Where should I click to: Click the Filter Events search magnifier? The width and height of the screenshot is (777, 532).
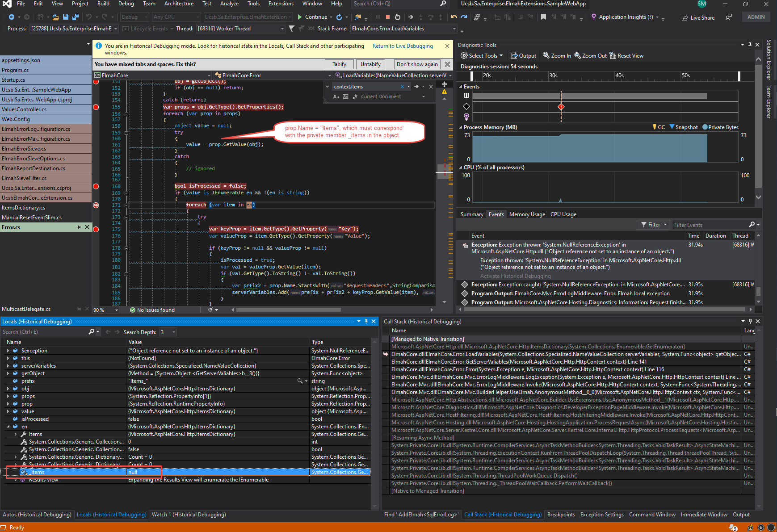(752, 225)
